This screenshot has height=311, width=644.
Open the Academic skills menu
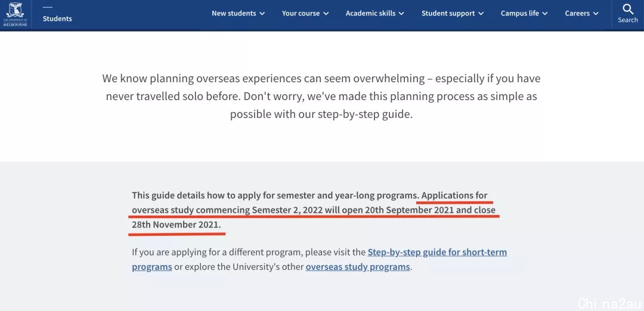(375, 14)
